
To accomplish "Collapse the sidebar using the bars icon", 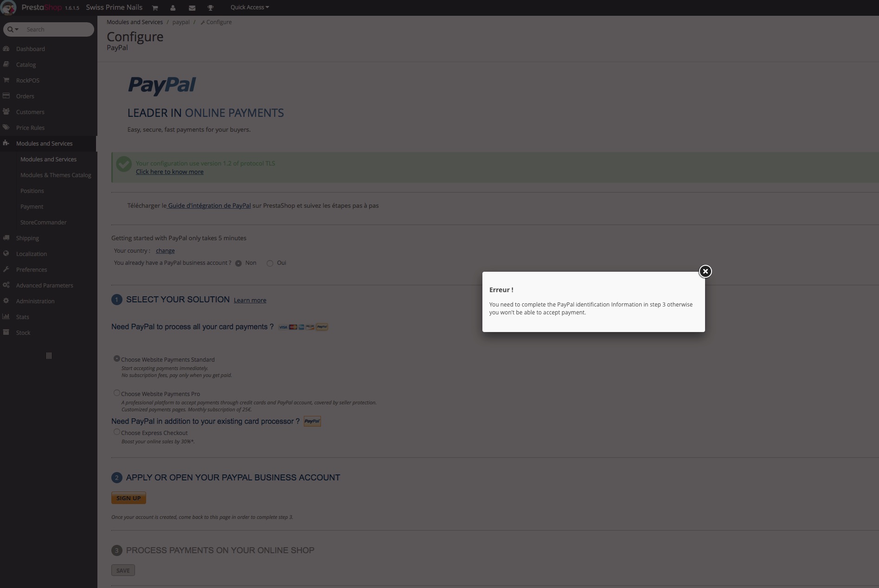I will click(49, 356).
